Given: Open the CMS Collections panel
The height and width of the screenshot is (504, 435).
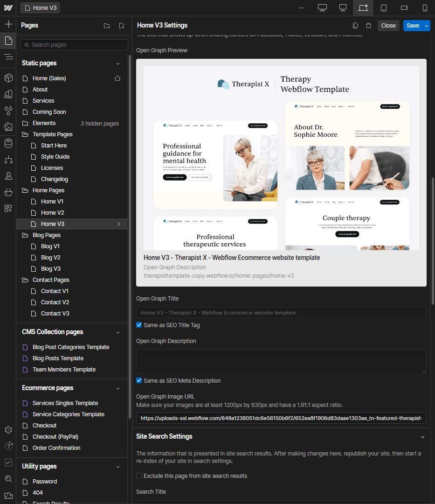Looking at the screenshot, I should point(8,143).
